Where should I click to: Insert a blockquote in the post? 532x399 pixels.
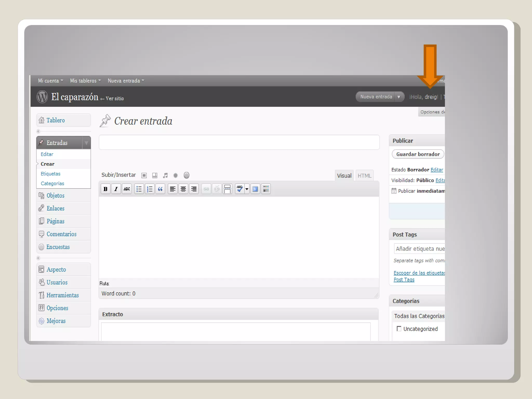[160, 189]
